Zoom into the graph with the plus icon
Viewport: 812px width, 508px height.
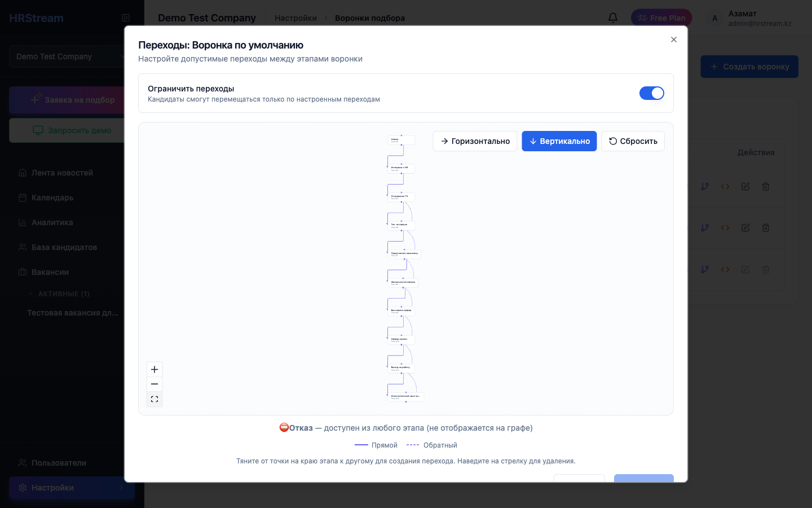(155, 369)
